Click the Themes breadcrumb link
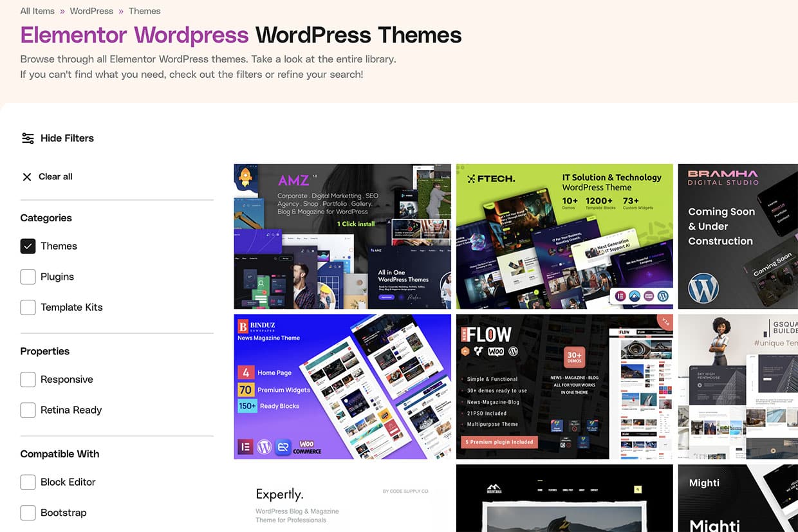This screenshot has width=798, height=532. coord(144,11)
